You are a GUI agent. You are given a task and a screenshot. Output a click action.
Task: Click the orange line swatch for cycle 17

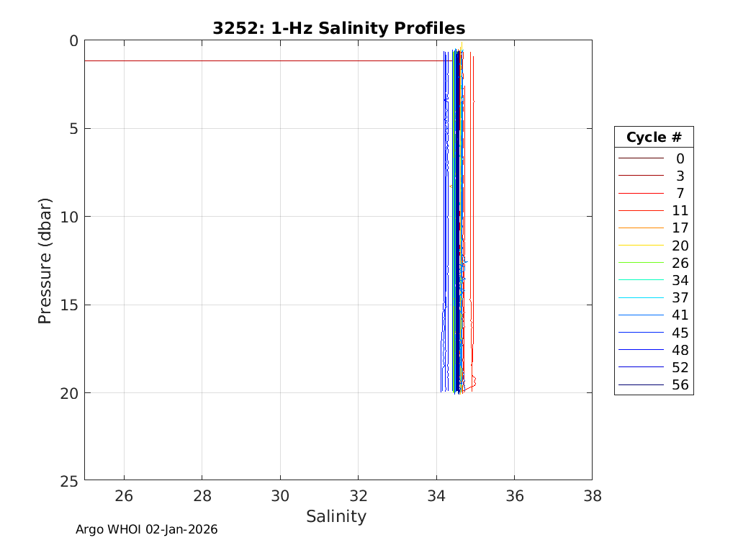(640, 228)
